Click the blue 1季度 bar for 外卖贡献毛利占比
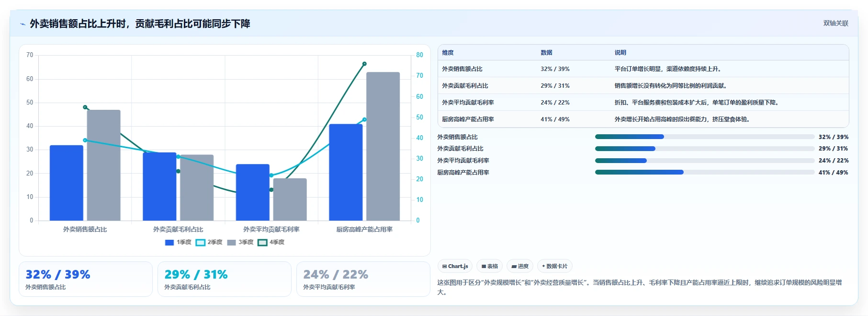The width and height of the screenshot is (868, 316). tap(159, 187)
